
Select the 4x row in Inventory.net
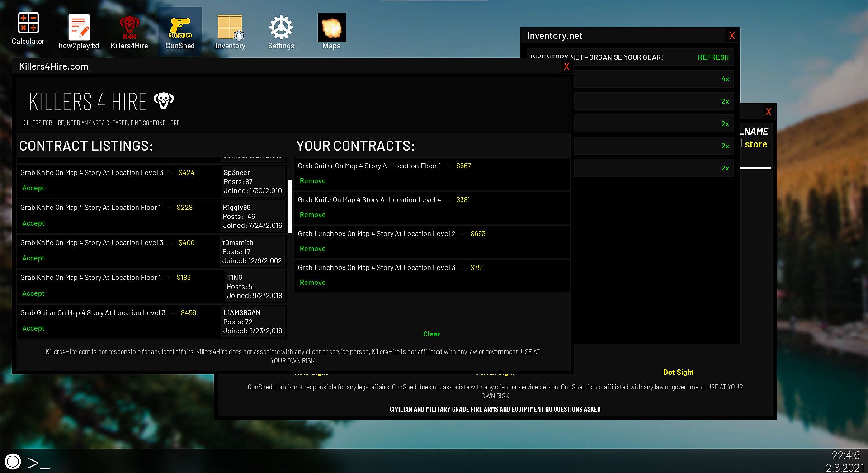653,79
